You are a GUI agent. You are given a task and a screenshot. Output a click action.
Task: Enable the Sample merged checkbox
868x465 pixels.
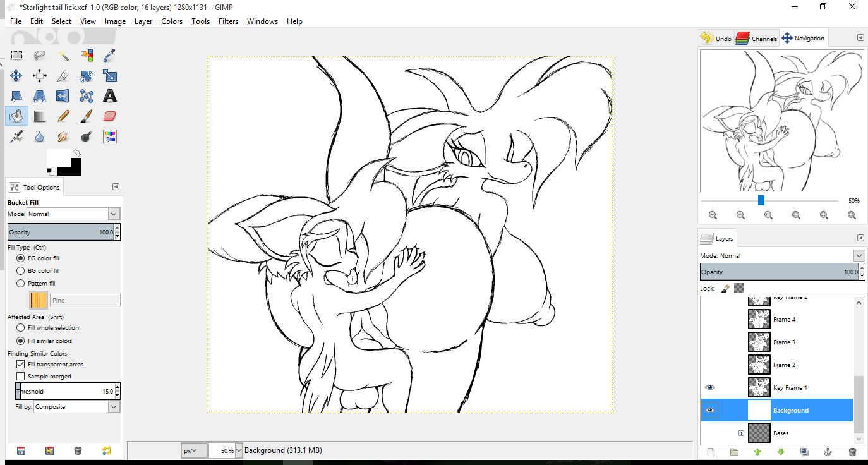pos(20,377)
